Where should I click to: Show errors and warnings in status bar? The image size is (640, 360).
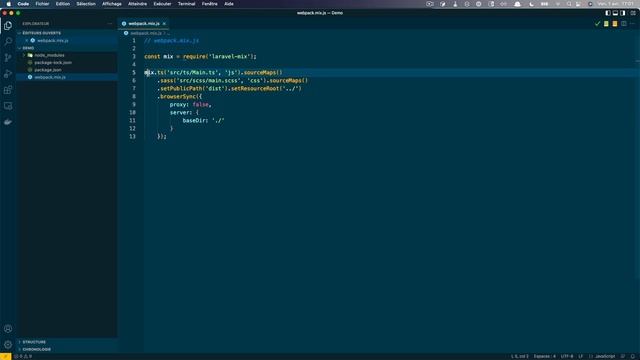pos(23,356)
